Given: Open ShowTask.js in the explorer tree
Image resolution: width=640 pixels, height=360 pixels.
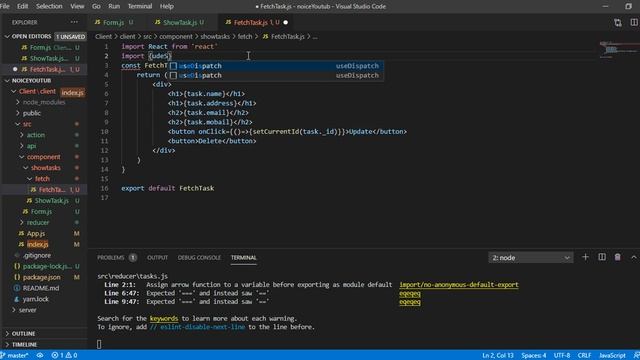Looking at the screenshot, I should [x=51, y=200].
